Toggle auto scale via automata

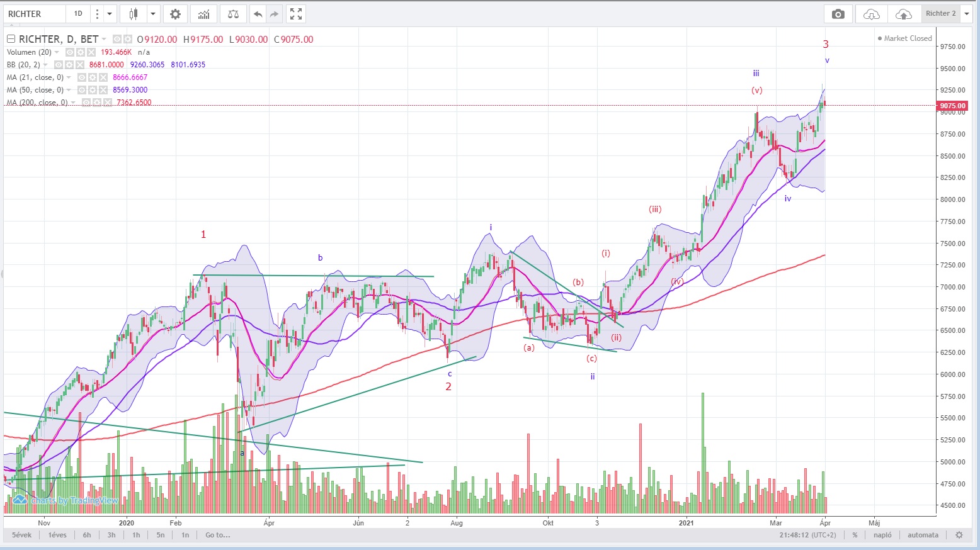point(923,535)
